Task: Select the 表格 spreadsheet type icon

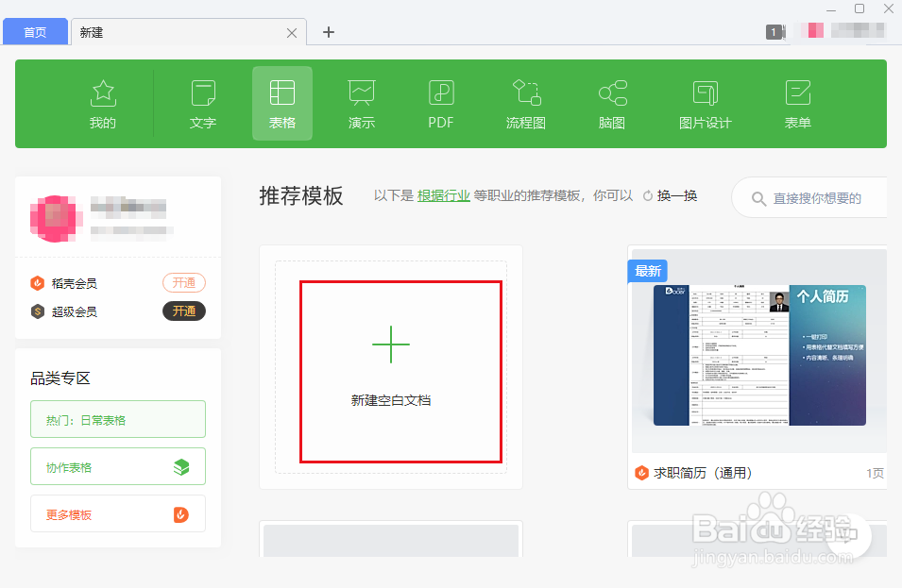Action: 281,104
